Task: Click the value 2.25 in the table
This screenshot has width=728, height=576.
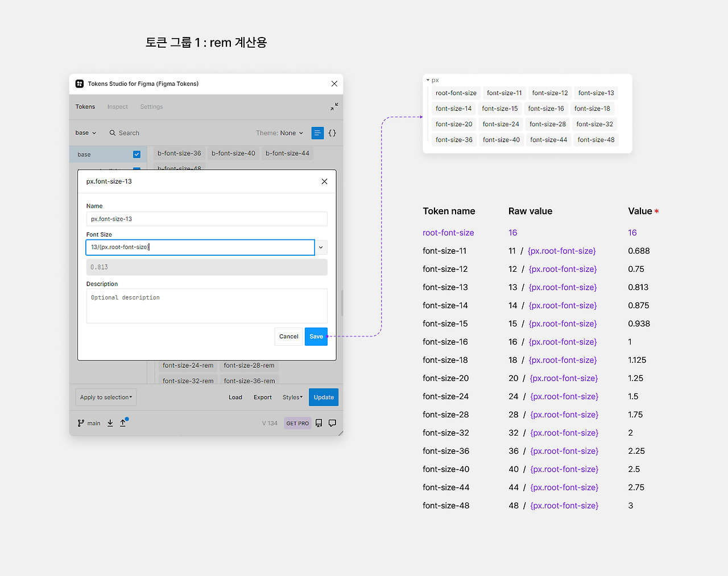Action: coord(636,451)
